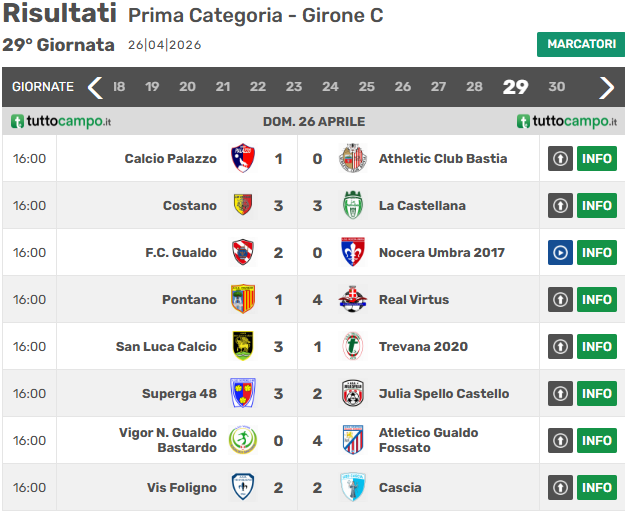Click the left tuttocampo.it logo
Viewport: 625px width, 515px height.
point(61,121)
